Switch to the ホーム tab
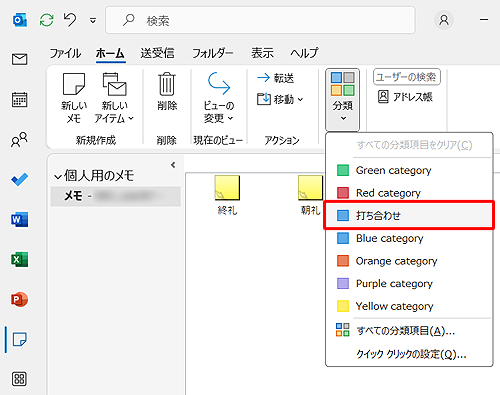This screenshot has width=500, height=395. [x=110, y=53]
